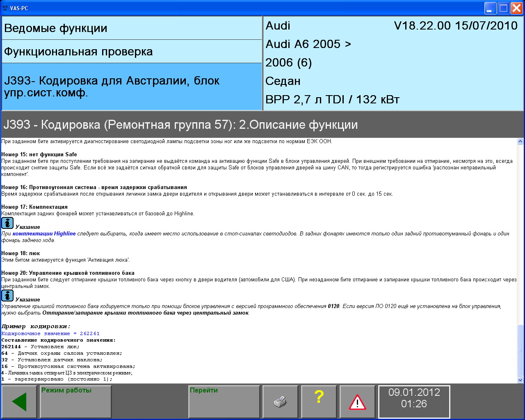Click Номер 16: Противоугонная система heading

pyautogui.click(x=94, y=187)
